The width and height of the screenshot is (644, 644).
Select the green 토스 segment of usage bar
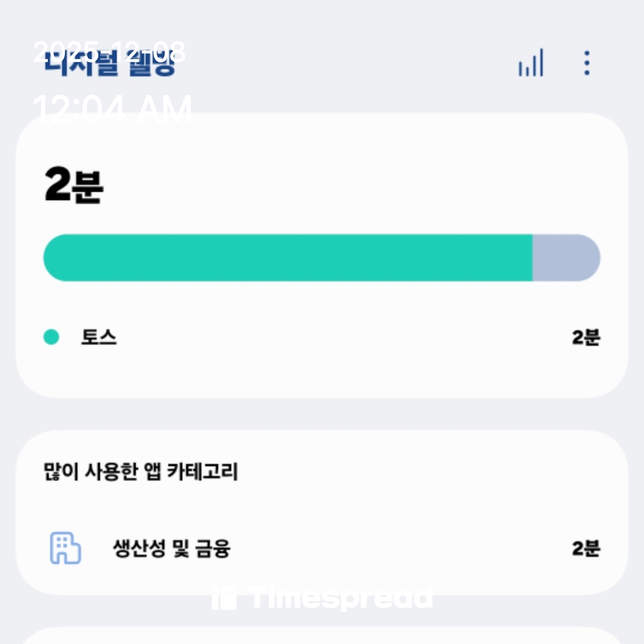click(x=287, y=258)
